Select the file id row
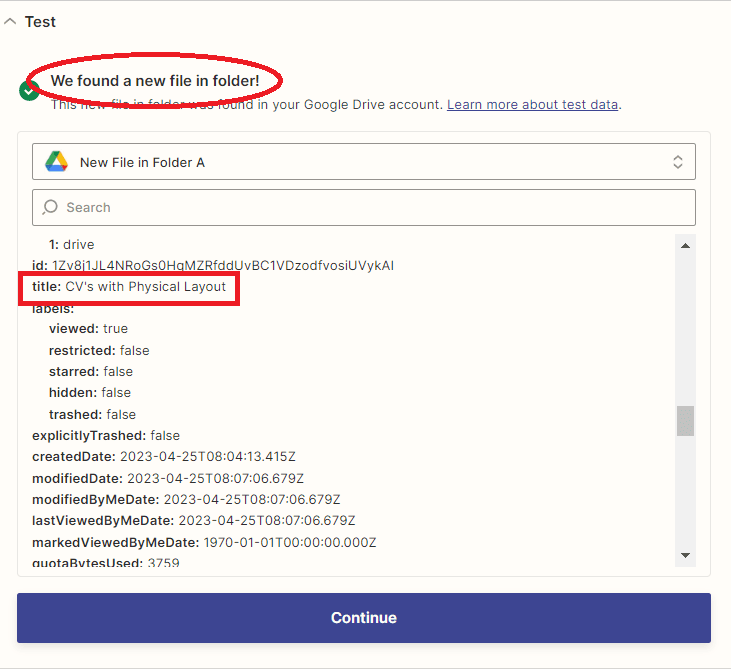The height and width of the screenshot is (669, 731). tap(212, 265)
